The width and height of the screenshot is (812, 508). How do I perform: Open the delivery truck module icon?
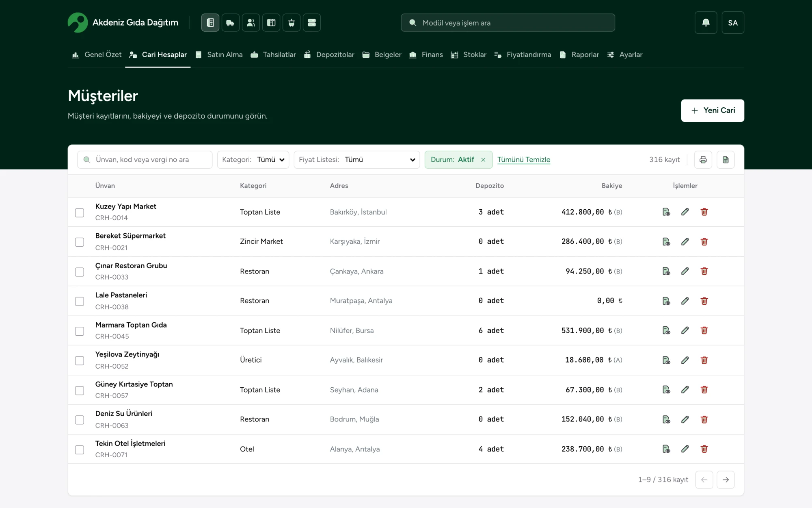[x=231, y=23]
